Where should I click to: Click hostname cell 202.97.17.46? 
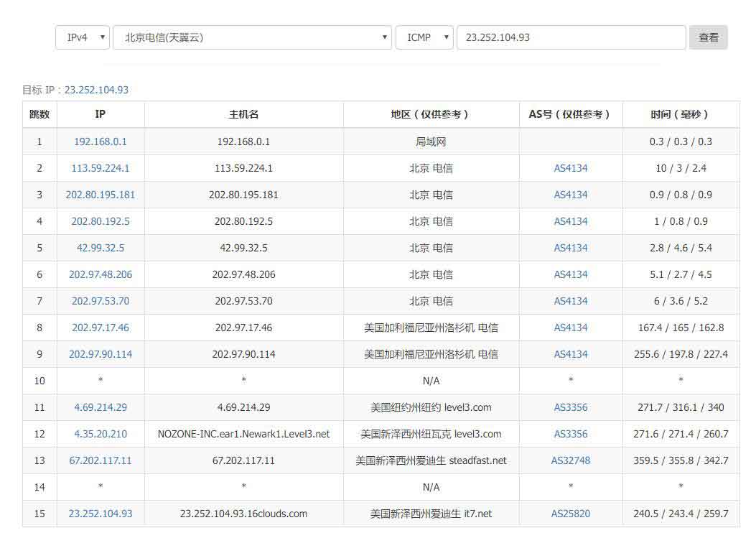tap(243, 328)
